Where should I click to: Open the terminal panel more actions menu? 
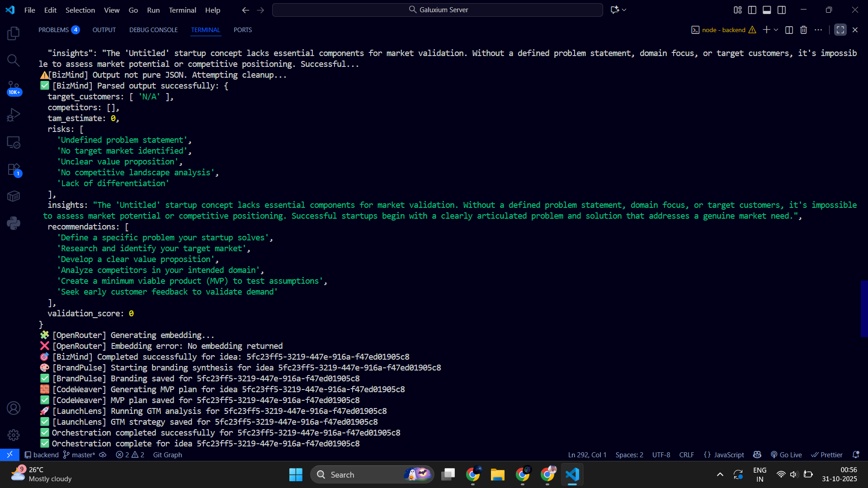818,30
